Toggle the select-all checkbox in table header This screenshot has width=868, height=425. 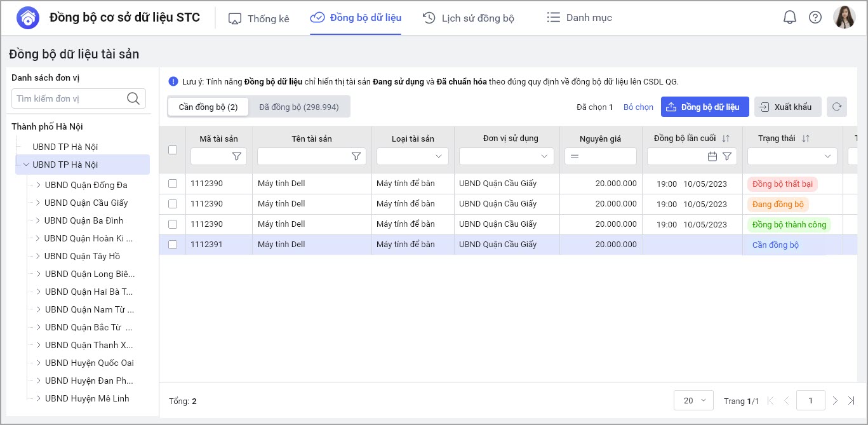[173, 150]
